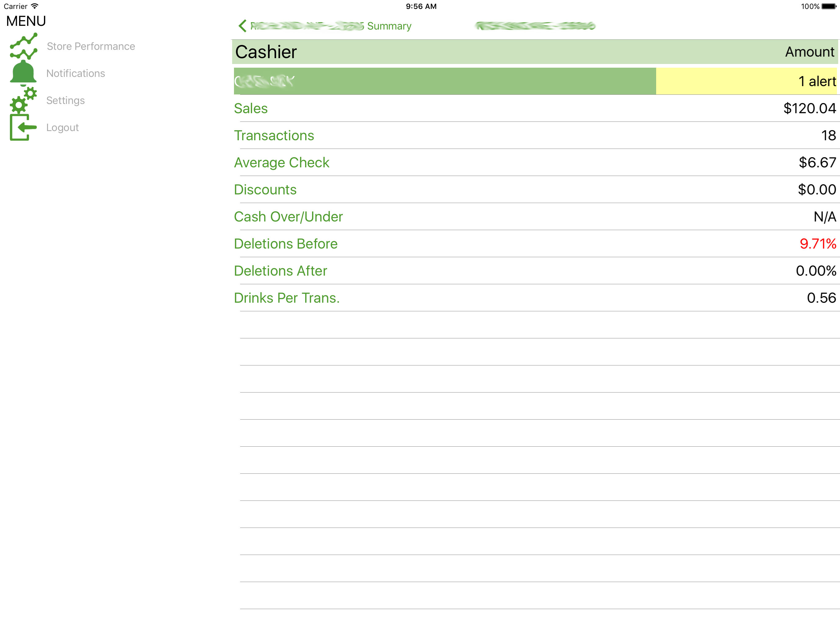This screenshot has height=630, width=840.
Task: Tap the Deletions Before label
Action: [286, 244]
